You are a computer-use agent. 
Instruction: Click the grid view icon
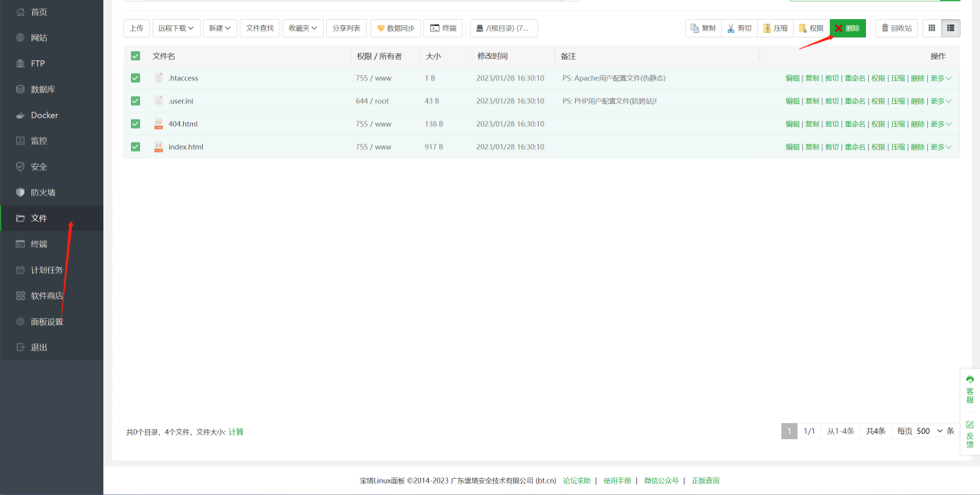click(932, 28)
